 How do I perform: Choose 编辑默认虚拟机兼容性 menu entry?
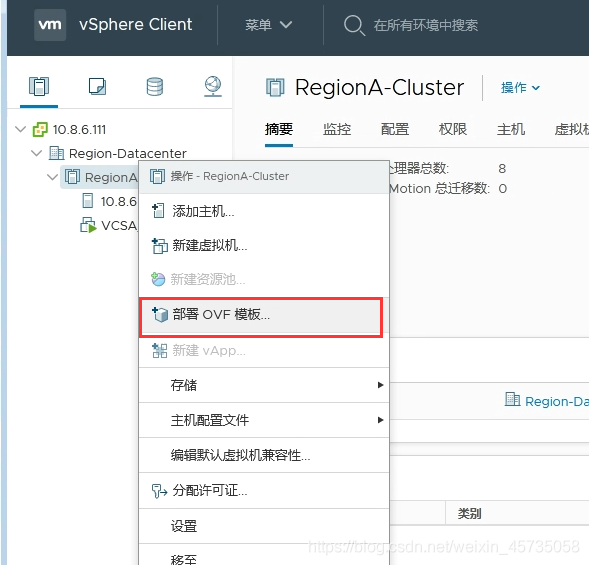[264, 455]
